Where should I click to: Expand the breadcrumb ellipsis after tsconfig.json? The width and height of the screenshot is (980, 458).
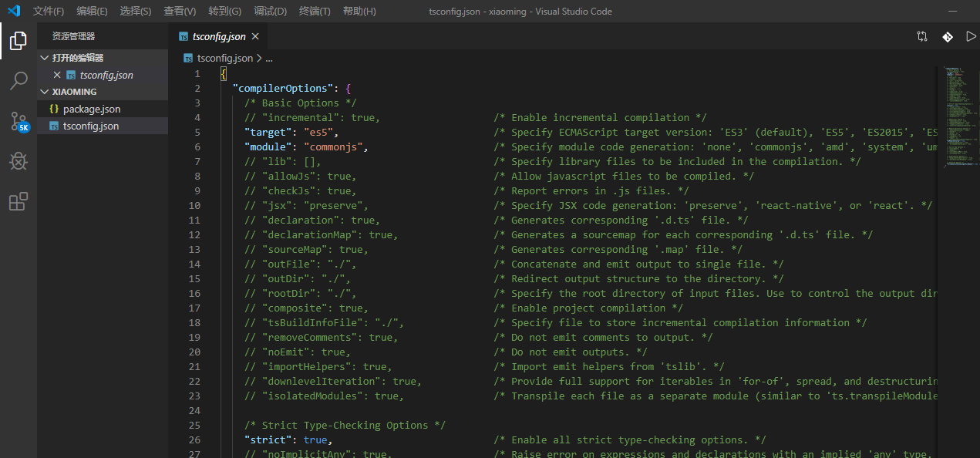[x=269, y=57]
